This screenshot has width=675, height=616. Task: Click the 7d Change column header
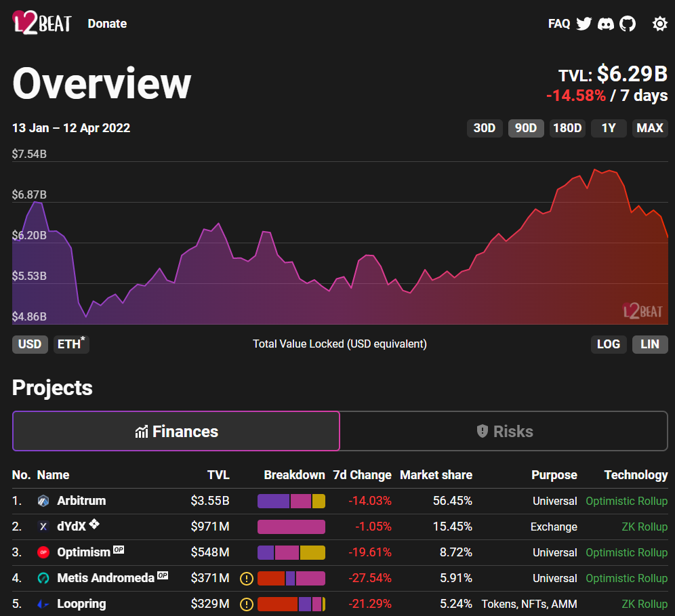click(x=362, y=475)
